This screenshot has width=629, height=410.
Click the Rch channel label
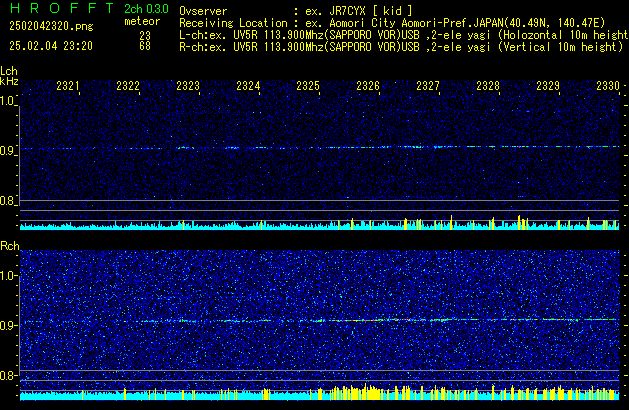pyautogui.click(x=10, y=246)
